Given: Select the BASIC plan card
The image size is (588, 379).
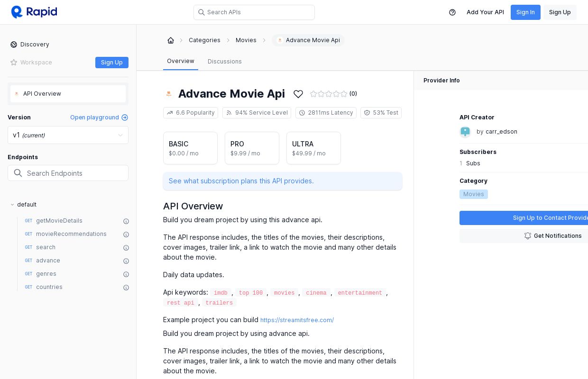Looking at the screenshot, I should coord(190,148).
